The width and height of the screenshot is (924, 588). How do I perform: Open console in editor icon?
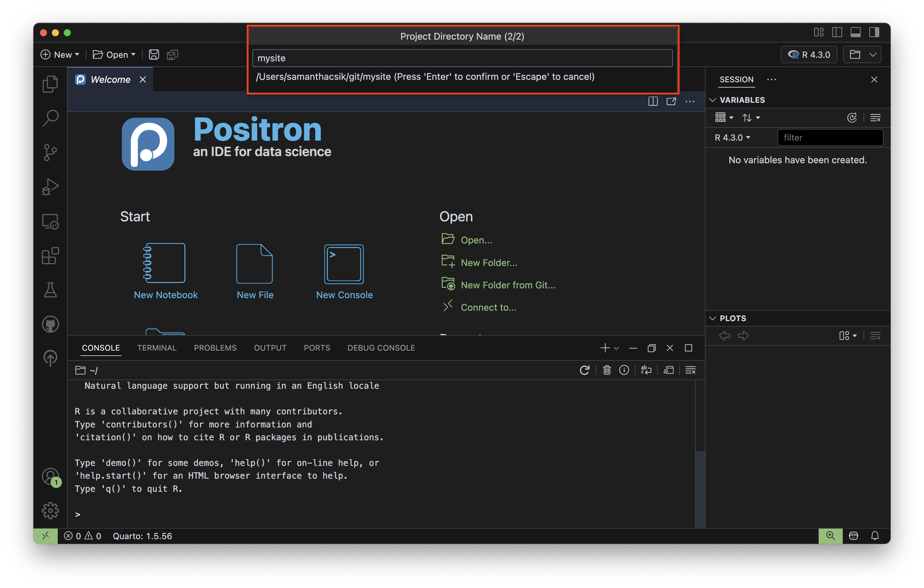click(669, 370)
